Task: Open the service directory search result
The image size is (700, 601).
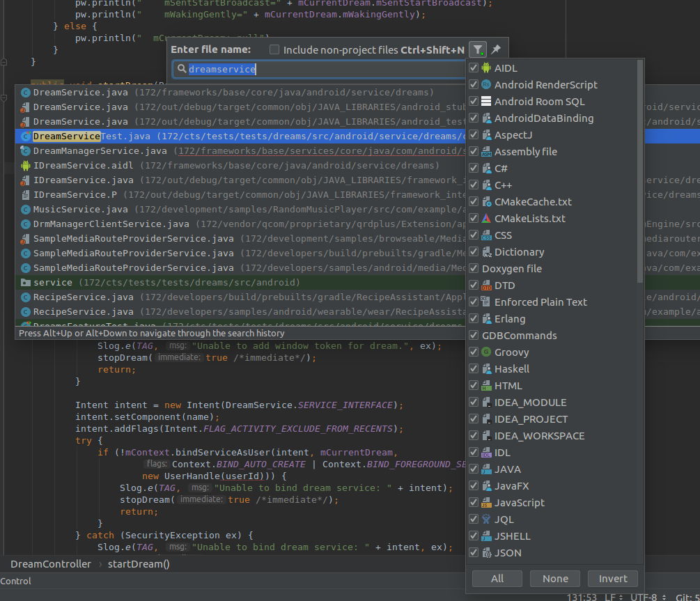Action: click(x=240, y=283)
